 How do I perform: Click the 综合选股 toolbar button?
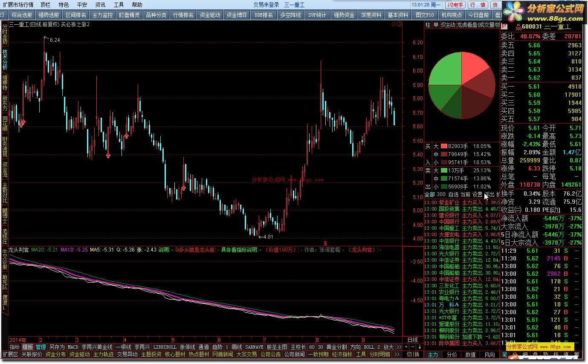[22, 15]
